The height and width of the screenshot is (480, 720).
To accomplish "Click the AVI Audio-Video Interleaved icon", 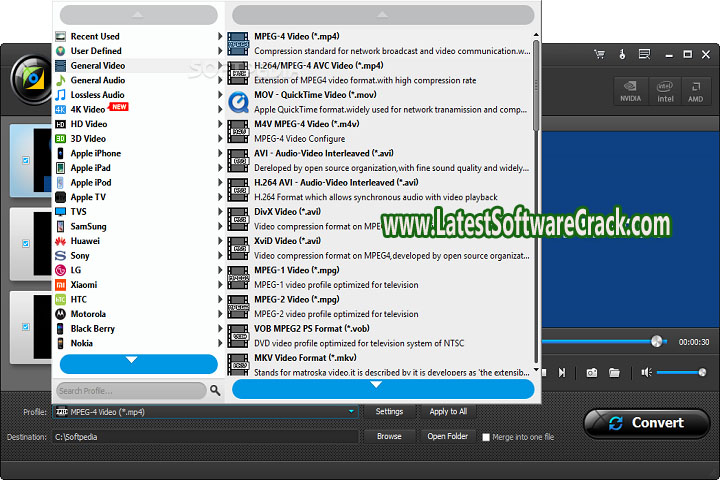I will tap(238, 161).
